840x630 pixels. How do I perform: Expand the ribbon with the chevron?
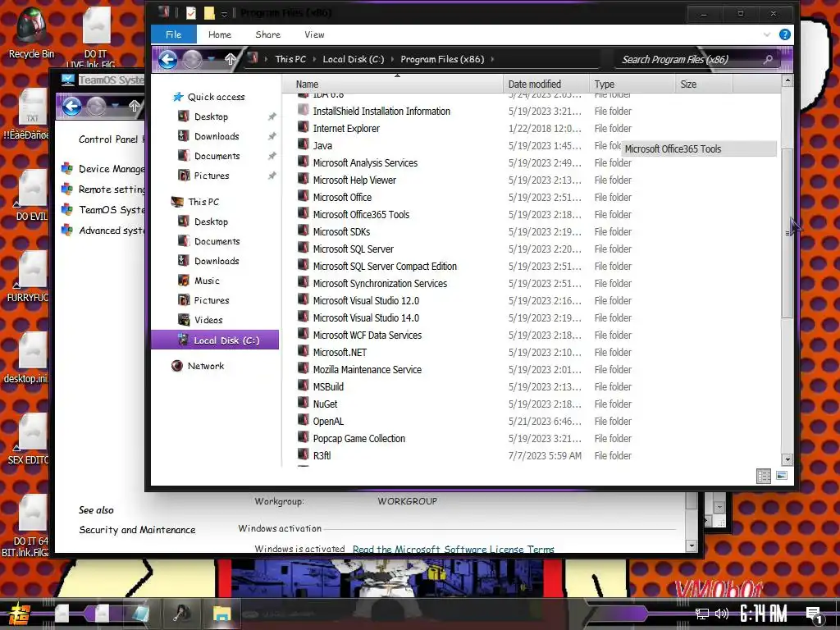point(767,34)
